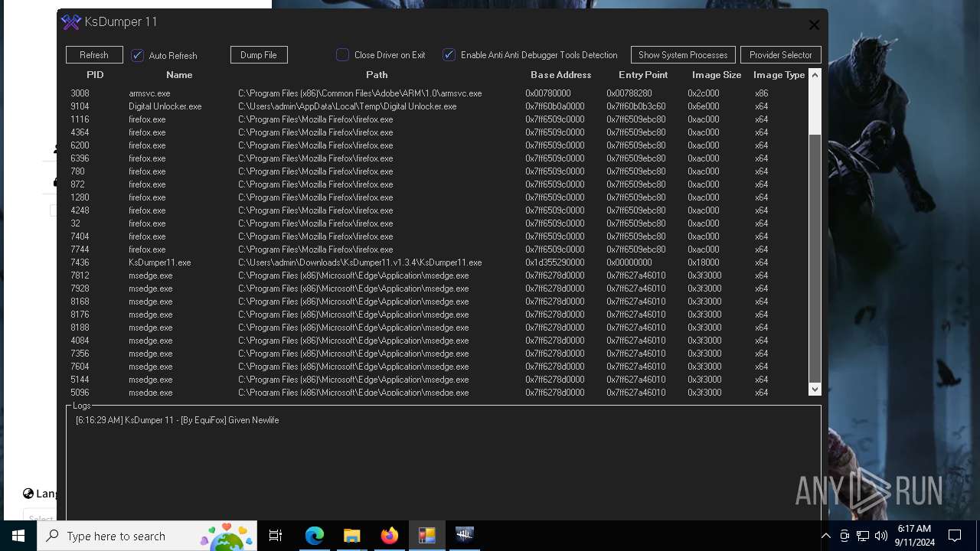
Task: Select firefox.exe with PID 1280
Action: click(436, 197)
